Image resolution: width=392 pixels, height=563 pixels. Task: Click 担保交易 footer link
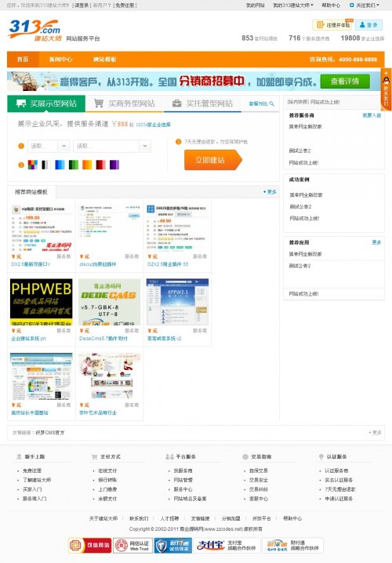[x=259, y=470]
